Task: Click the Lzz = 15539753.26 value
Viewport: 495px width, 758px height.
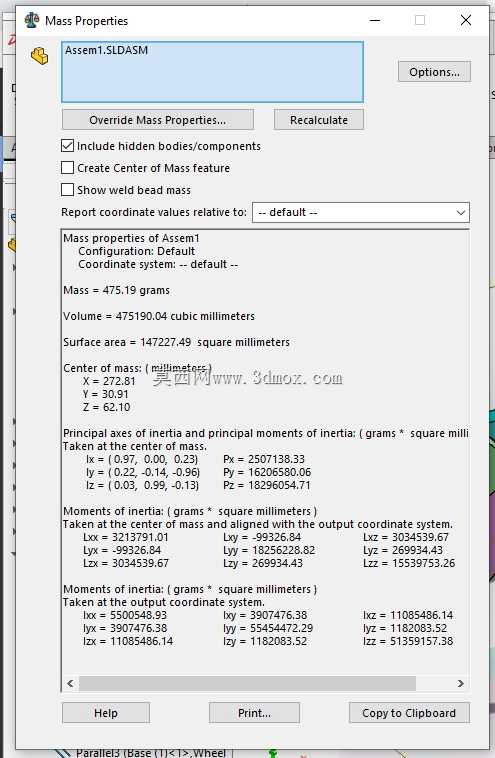Action: pos(409,563)
